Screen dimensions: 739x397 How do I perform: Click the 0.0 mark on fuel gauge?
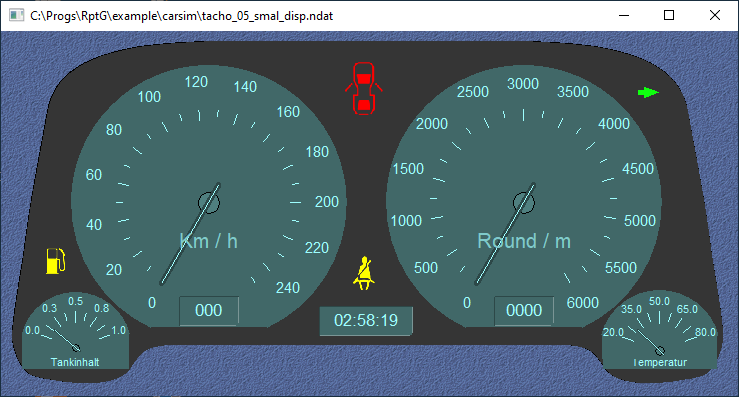click(33, 331)
